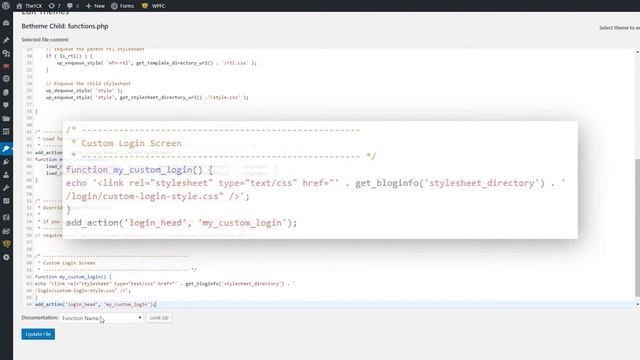Click scroll-up arrow of code editor

637,52
